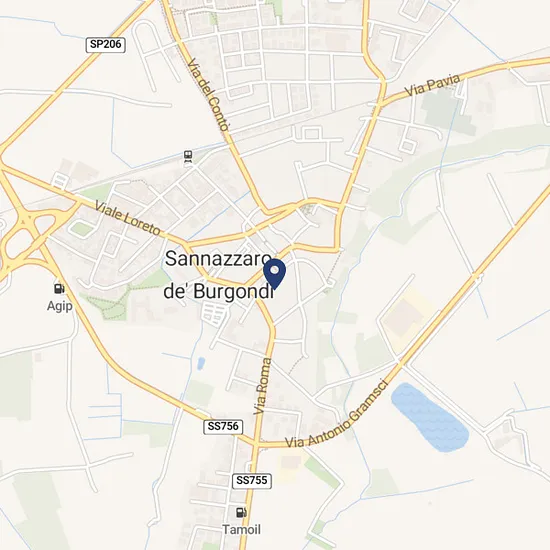The width and height of the screenshot is (550, 550).
Task: Select the SP206 road shield
Action: point(106,45)
